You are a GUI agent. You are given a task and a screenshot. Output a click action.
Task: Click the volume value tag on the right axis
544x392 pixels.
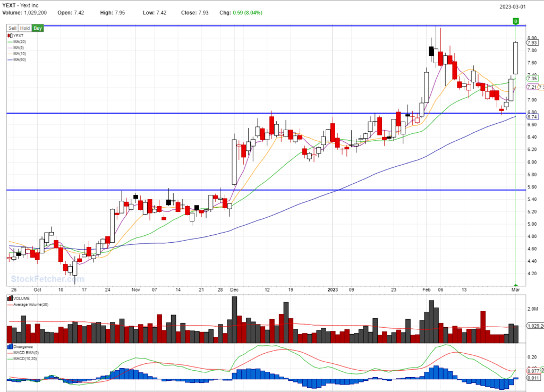click(x=535, y=326)
